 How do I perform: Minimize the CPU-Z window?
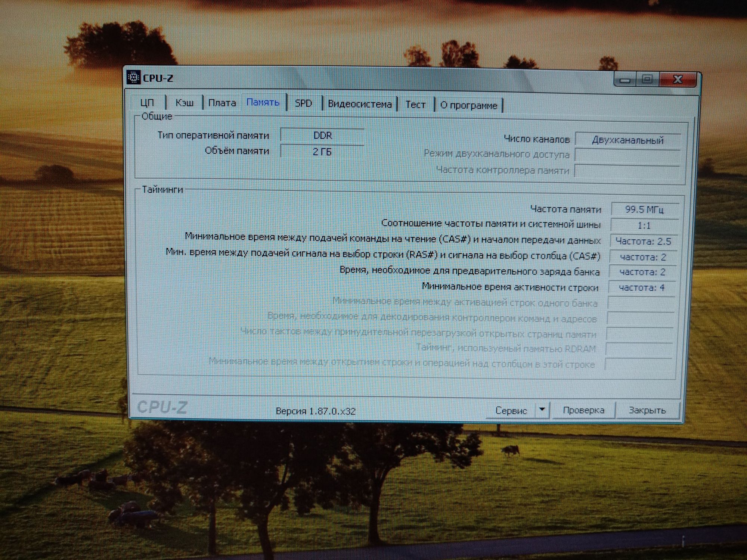[x=625, y=80]
